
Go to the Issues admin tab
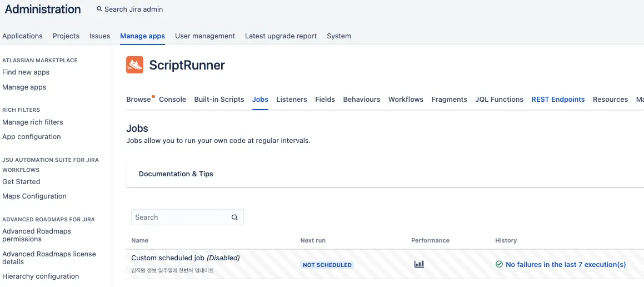tap(100, 36)
